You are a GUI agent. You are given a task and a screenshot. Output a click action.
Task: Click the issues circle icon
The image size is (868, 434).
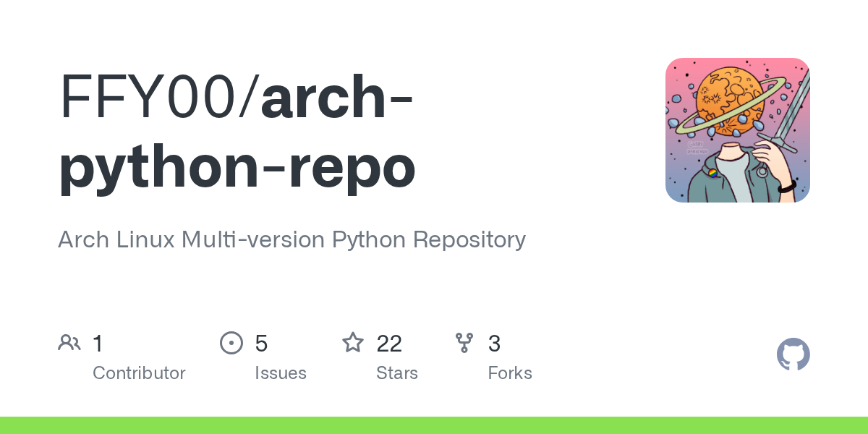pos(231,343)
